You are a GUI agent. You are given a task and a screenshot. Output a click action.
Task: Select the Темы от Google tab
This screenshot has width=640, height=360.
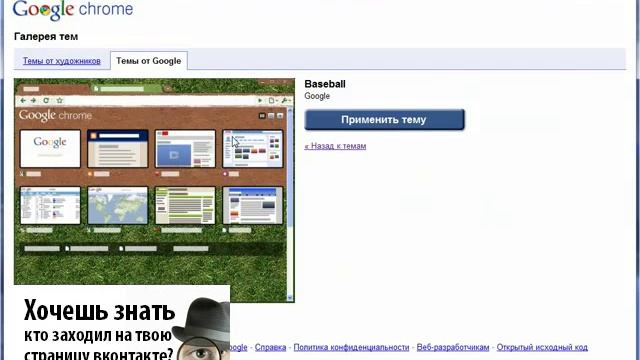(149, 61)
